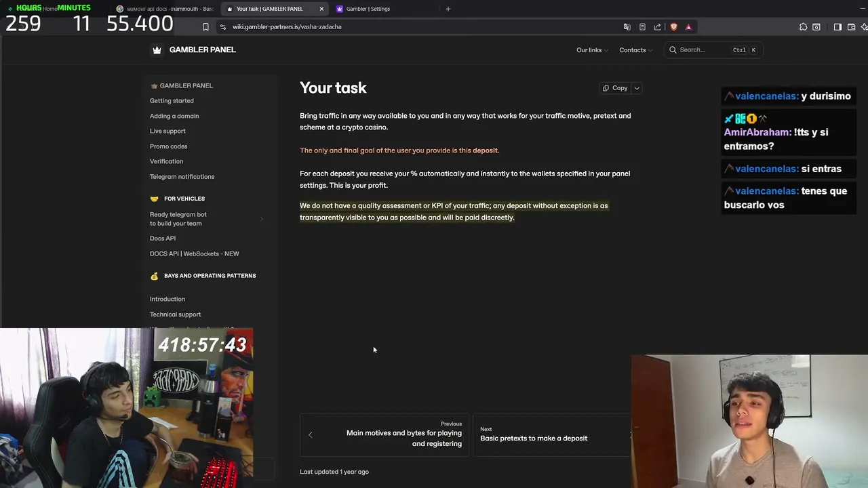Expand 'Ready telegram bot' sidebar chevron
Screen dimensions: 868x488
pyautogui.click(x=262, y=219)
